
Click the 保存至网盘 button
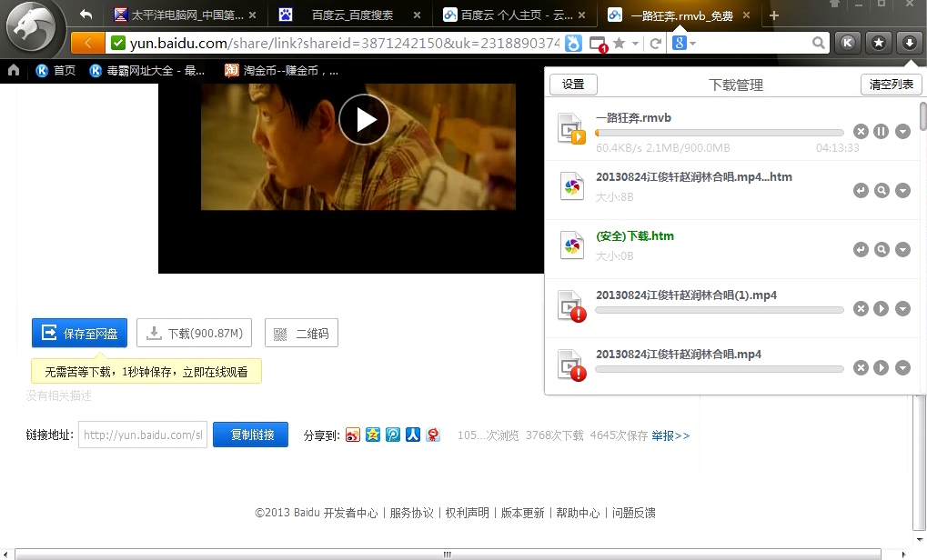(79, 333)
